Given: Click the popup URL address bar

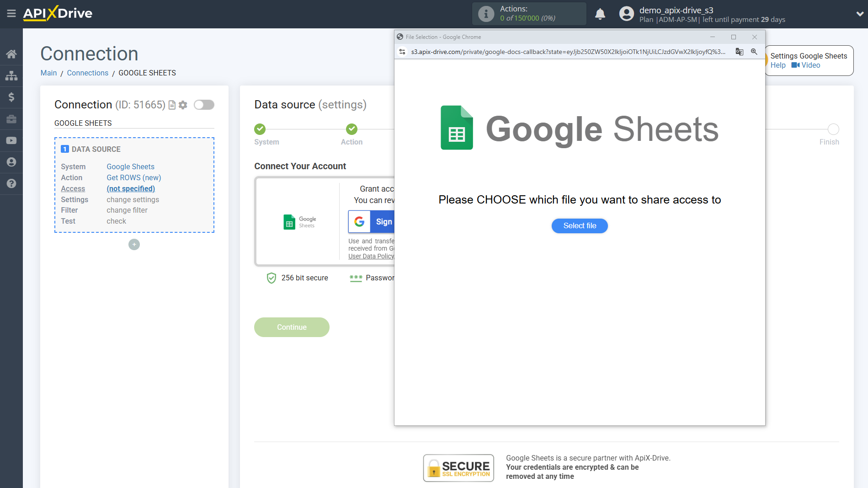Looking at the screenshot, I should (568, 52).
